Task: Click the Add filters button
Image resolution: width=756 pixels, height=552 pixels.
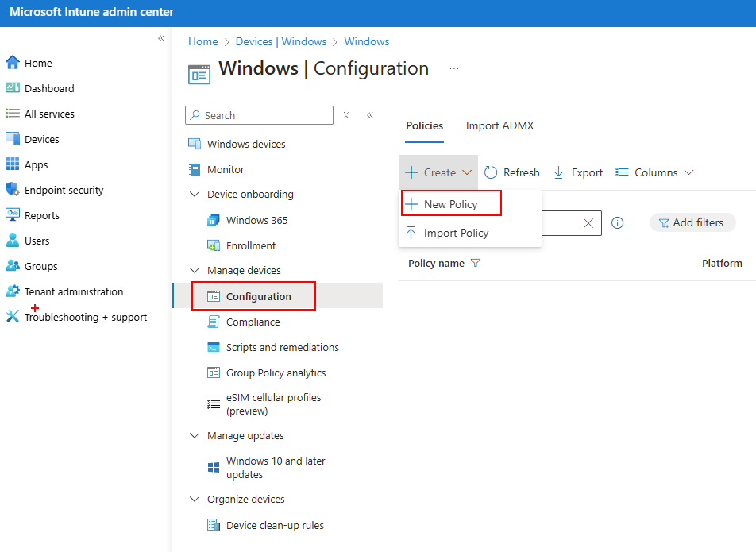Action: (x=692, y=222)
